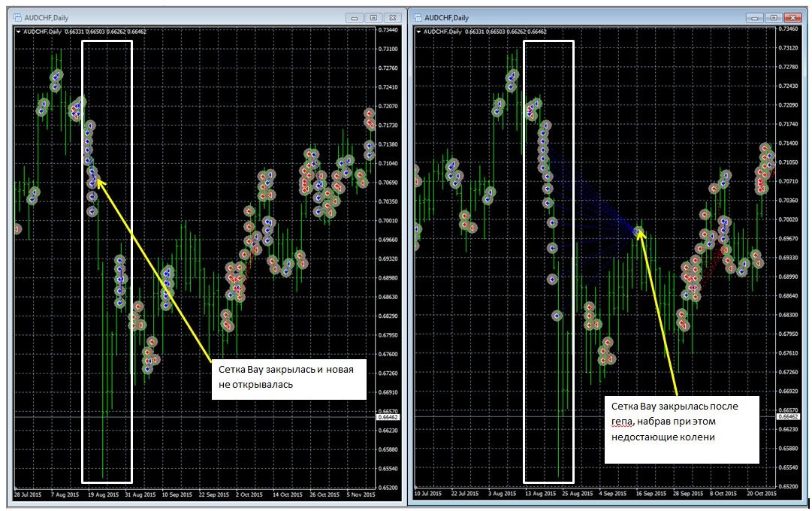Click date 19 Aug 2015 on left time axis
Image resolution: width=812 pixels, height=511 pixels.
pos(104,494)
